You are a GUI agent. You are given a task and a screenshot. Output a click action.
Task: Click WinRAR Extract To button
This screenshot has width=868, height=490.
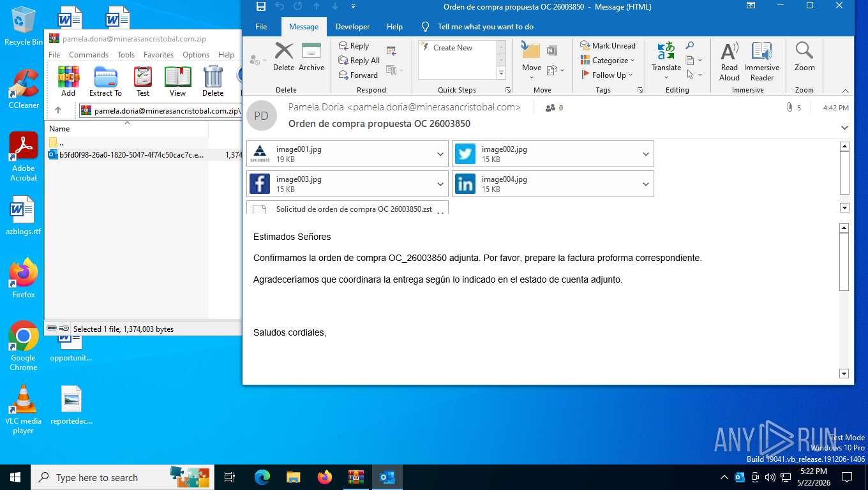(105, 81)
